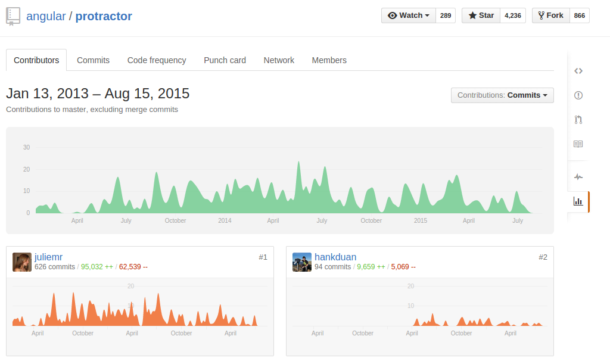
Task: Open the Issues icon in sidebar
Action: (578, 95)
